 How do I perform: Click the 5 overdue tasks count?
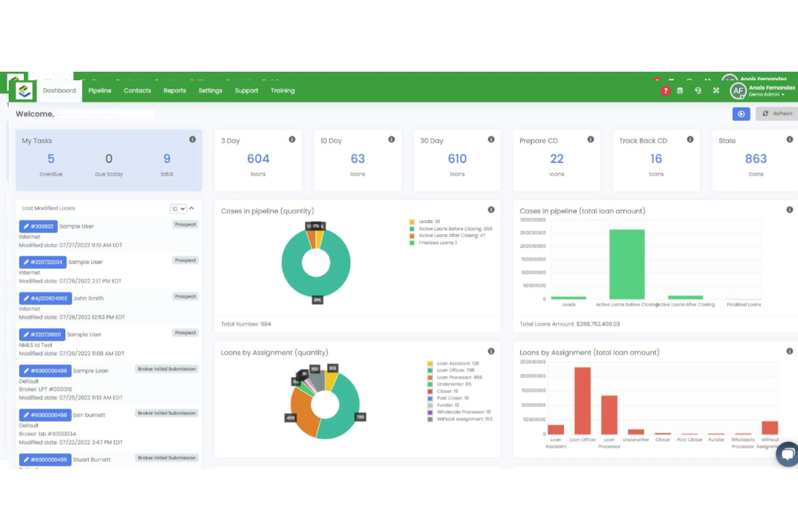51,159
